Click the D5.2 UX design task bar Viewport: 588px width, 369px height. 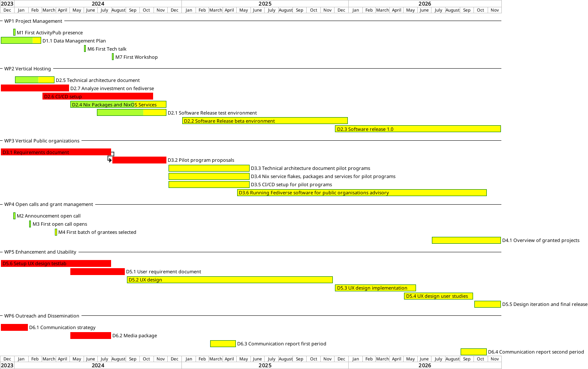pos(229,280)
